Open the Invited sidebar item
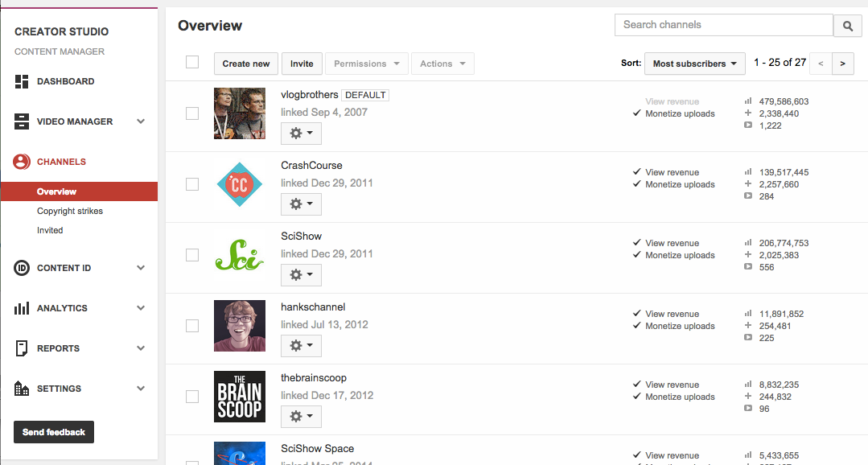Screen dimensions: 868x465 pos(50,230)
